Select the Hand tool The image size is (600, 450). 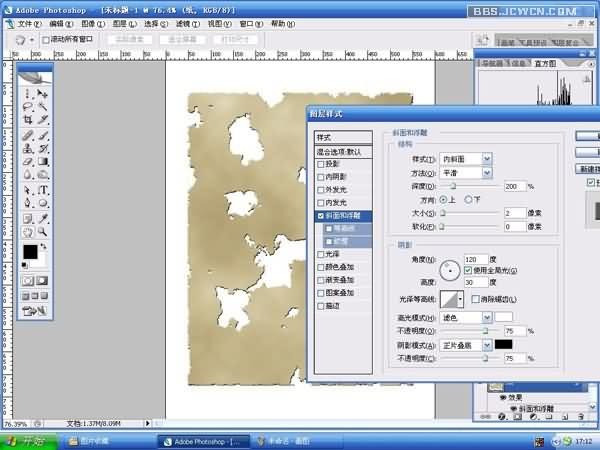pyautogui.click(x=28, y=232)
